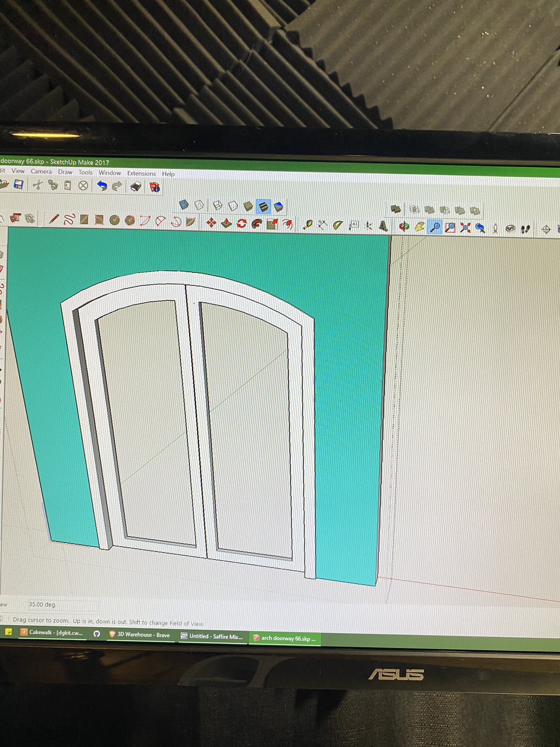Open the Camera menu
This screenshot has height=747, width=560.
pos(41,171)
